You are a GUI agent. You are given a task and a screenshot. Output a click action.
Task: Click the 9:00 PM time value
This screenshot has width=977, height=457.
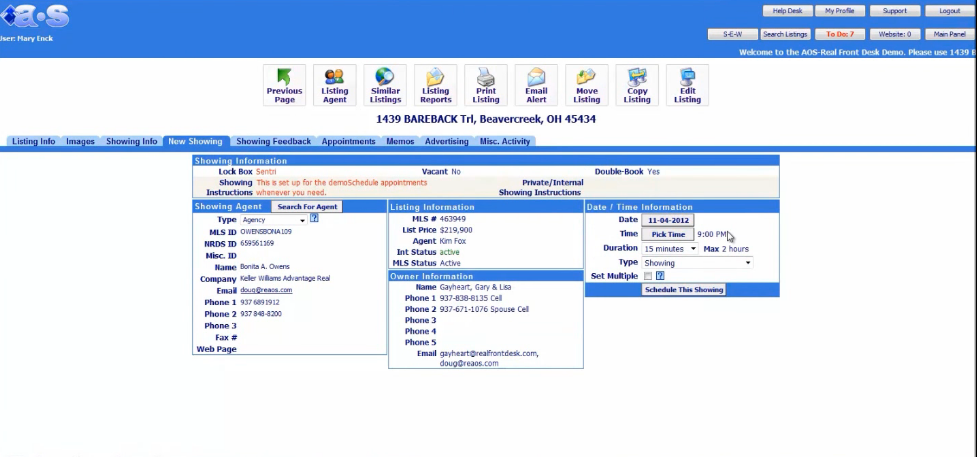[x=712, y=234]
